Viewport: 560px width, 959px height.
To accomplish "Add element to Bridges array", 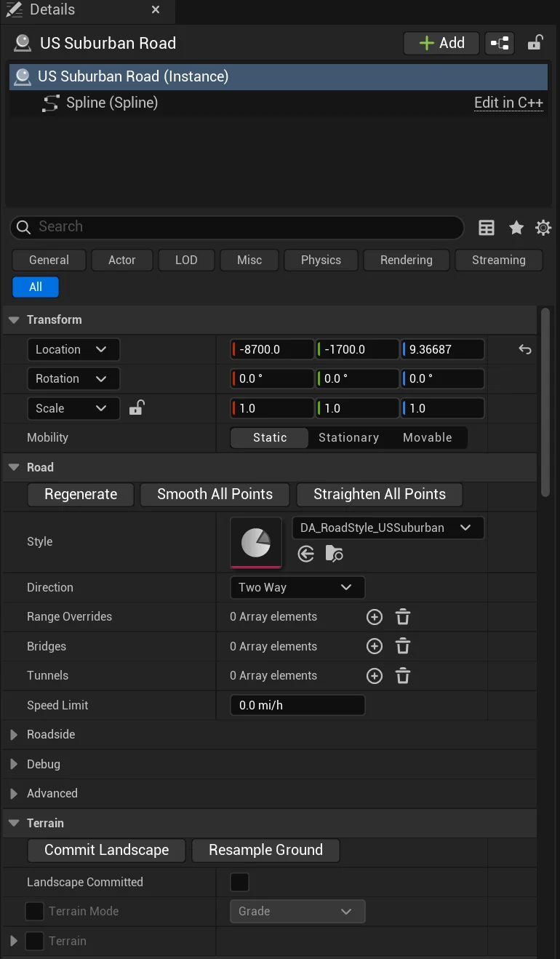I will (375, 646).
